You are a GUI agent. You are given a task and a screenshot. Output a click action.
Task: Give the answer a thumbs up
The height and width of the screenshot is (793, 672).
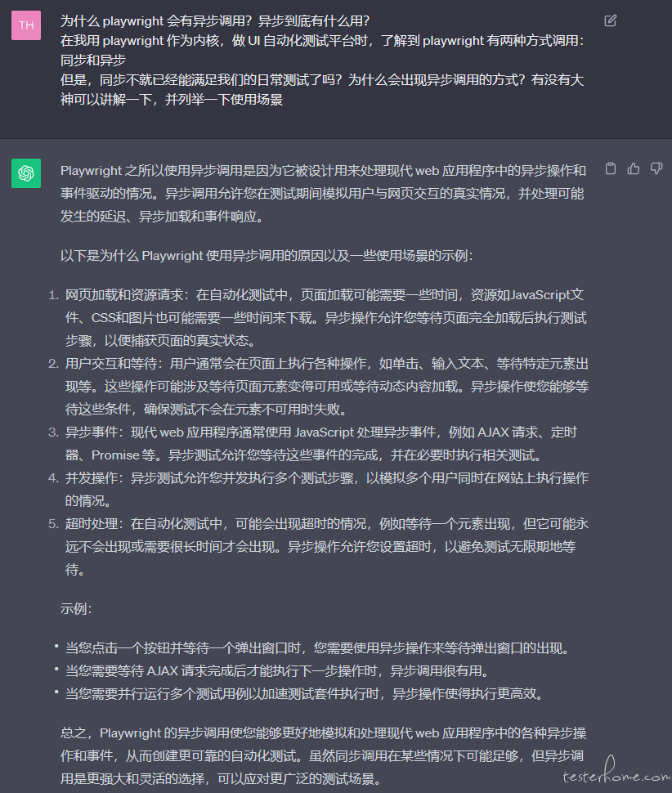[634, 168]
